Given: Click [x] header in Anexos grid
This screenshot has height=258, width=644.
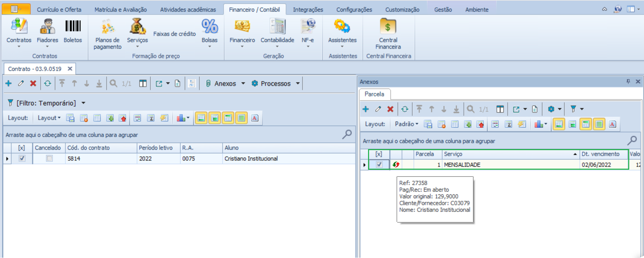Looking at the screenshot, I should click(x=379, y=154).
